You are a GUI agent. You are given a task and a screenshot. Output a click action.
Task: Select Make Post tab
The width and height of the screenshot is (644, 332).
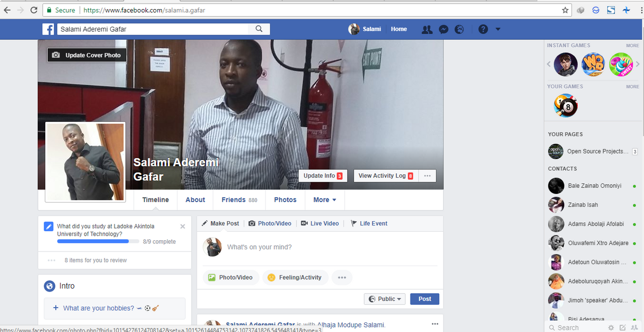[x=220, y=224]
